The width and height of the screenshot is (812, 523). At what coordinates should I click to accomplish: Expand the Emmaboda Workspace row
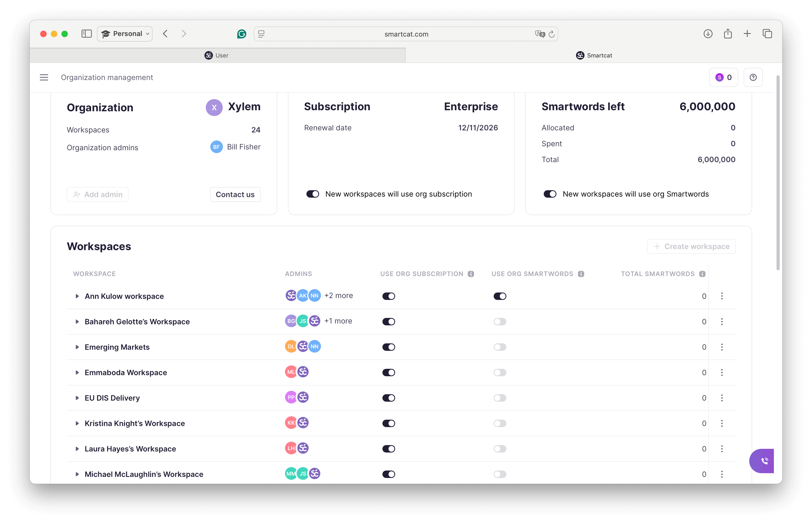click(77, 373)
